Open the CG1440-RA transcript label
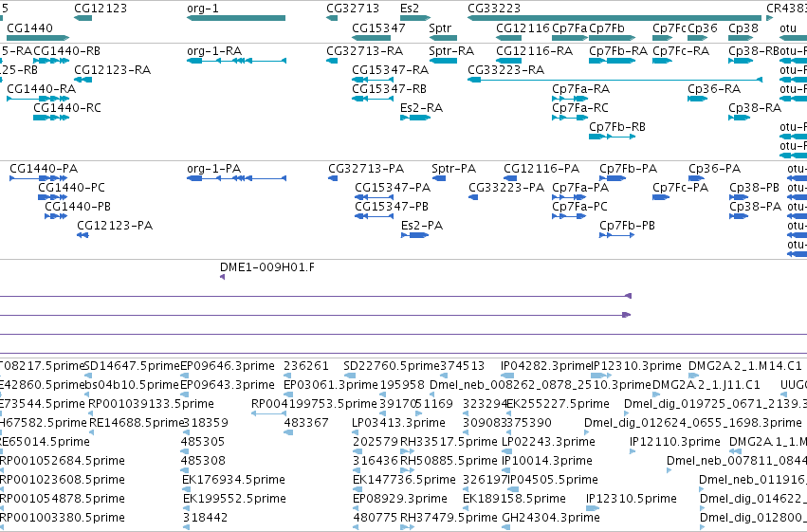 pyautogui.click(x=41, y=89)
